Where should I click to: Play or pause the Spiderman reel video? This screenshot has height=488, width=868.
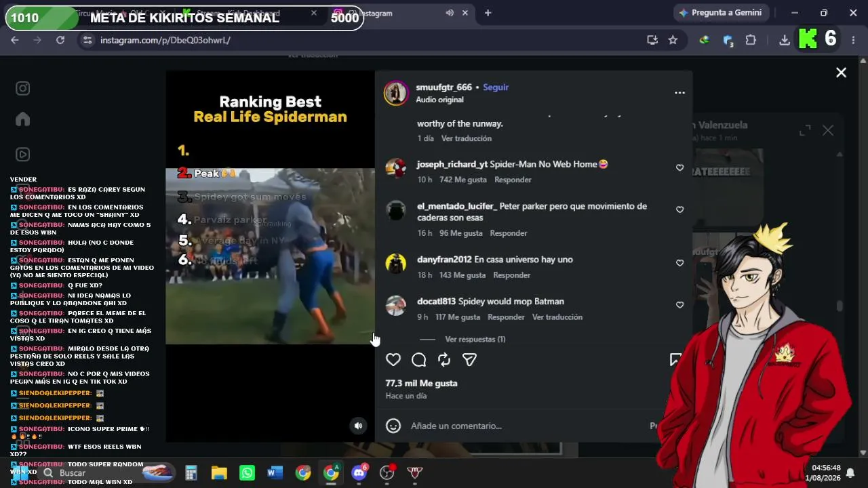click(x=270, y=256)
